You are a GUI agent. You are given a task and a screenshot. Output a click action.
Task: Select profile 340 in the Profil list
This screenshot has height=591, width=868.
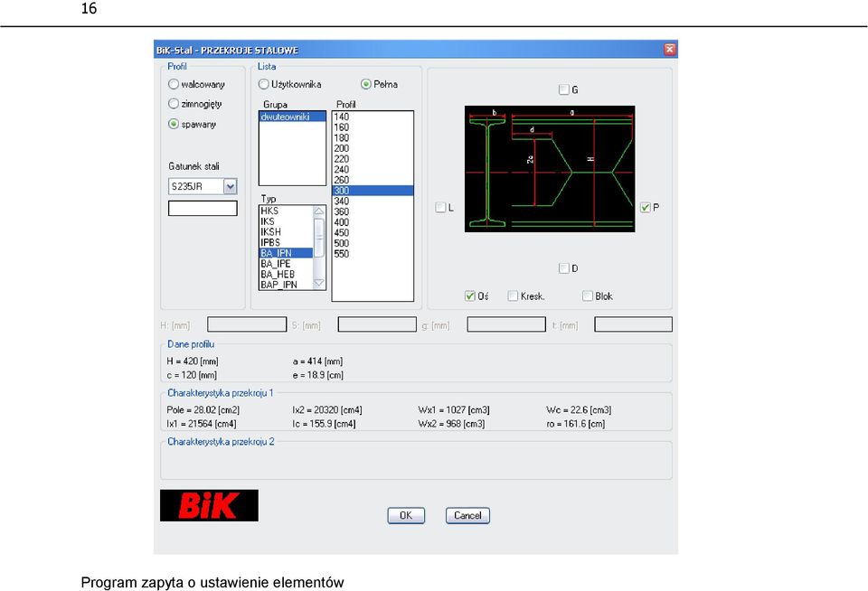pyautogui.click(x=373, y=201)
